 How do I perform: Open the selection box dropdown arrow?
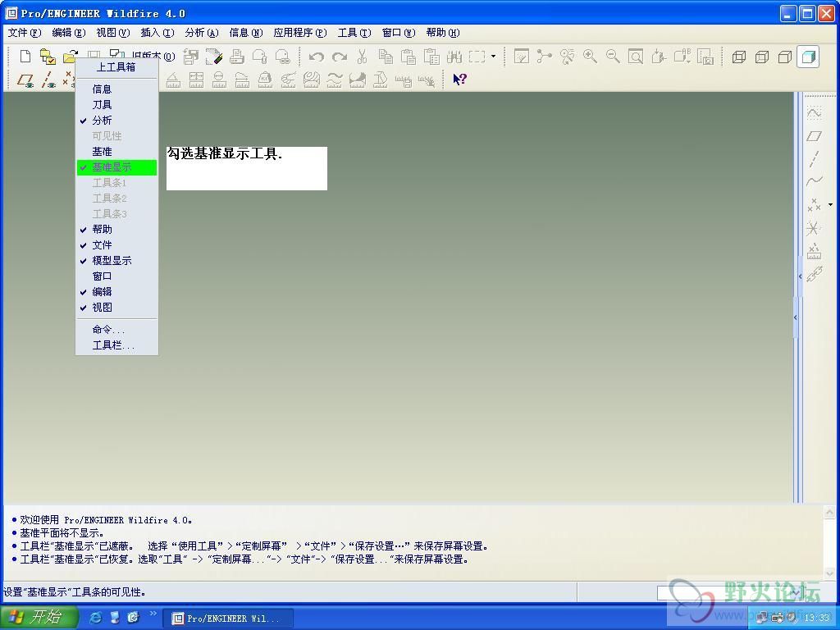493,57
